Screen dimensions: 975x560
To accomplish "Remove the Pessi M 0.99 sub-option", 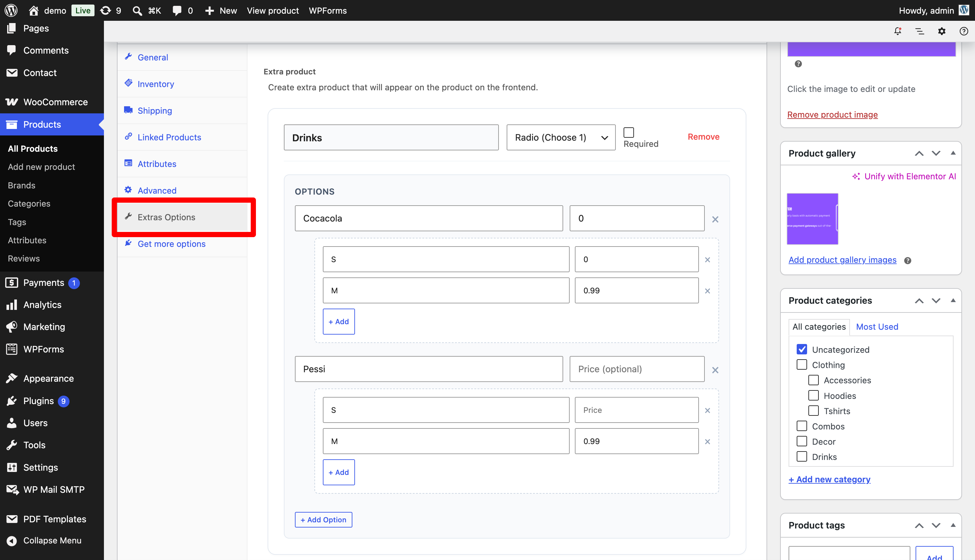I will click(707, 441).
